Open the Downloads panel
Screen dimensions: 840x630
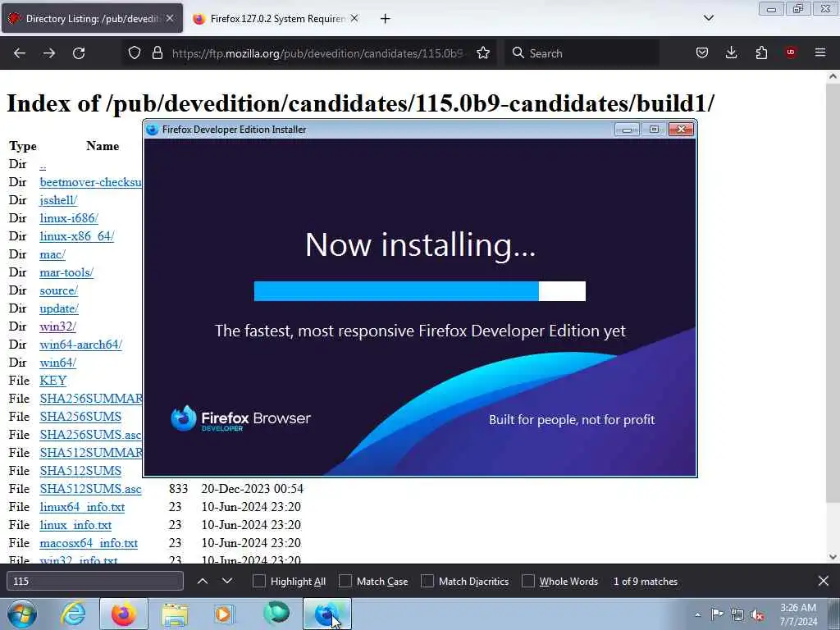point(731,53)
